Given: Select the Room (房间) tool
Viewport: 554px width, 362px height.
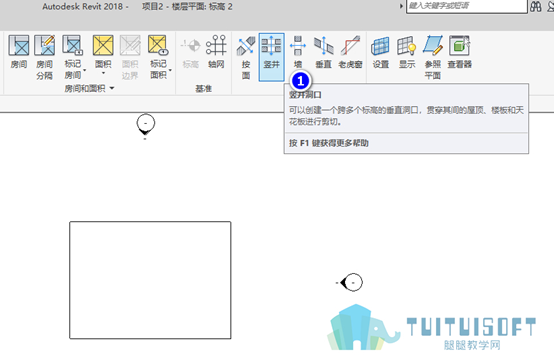Looking at the screenshot, I should click(x=19, y=52).
